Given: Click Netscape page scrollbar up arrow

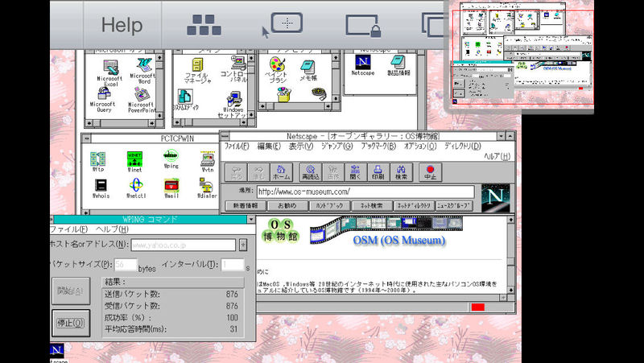Looking at the screenshot, I should click(510, 220).
